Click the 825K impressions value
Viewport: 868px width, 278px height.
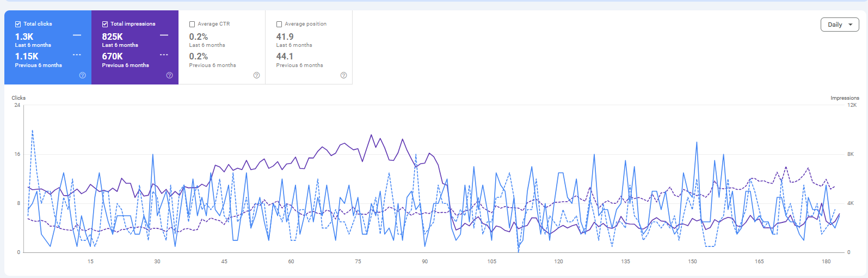[x=112, y=37]
